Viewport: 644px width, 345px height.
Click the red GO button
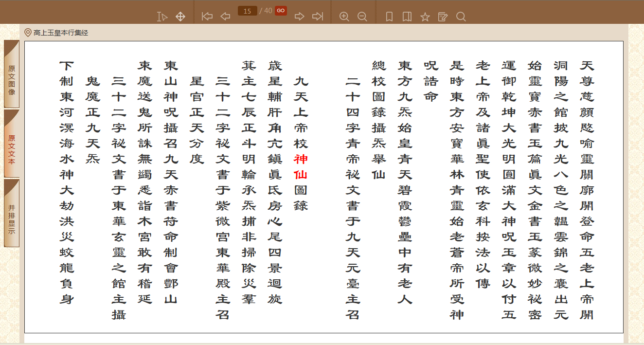pos(281,11)
